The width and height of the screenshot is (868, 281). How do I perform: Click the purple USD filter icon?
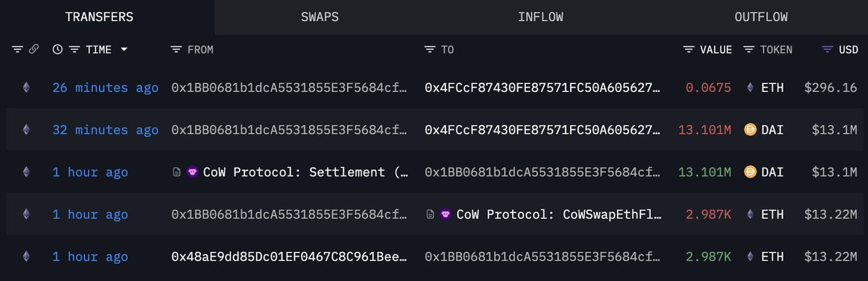pyautogui.click(x=827, y=50)
